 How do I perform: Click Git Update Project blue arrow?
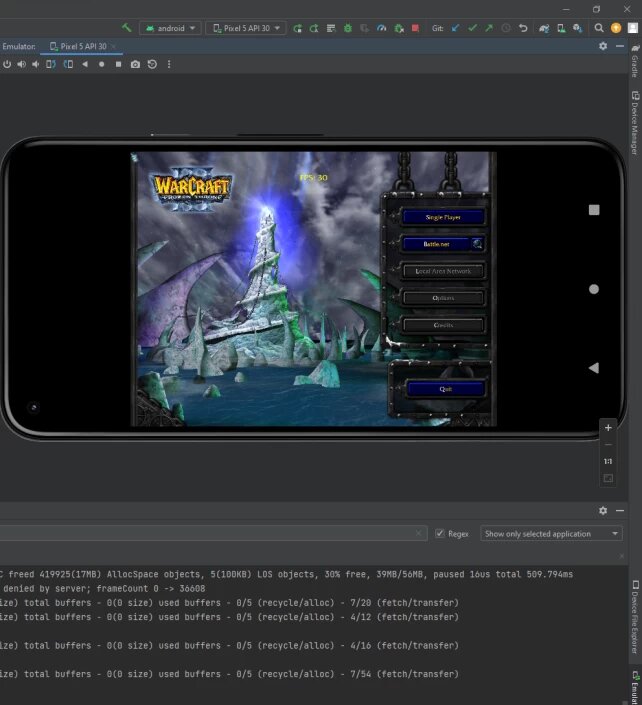pos(455,28)
